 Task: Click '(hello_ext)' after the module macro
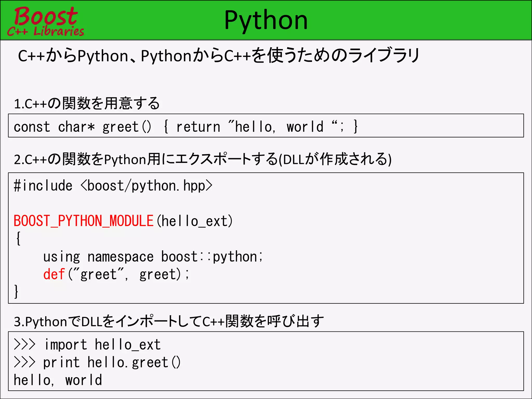coord(195,221)
